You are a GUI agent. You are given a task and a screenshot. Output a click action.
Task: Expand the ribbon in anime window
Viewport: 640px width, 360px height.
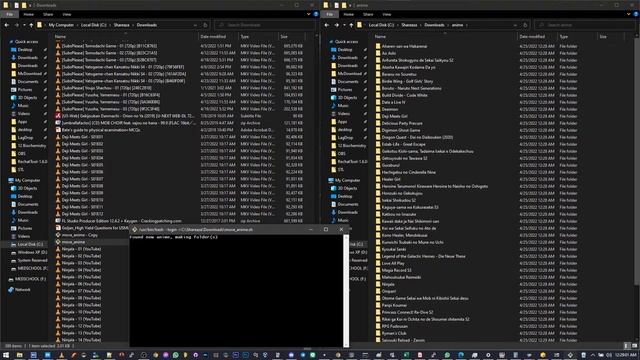pos(629,14)
